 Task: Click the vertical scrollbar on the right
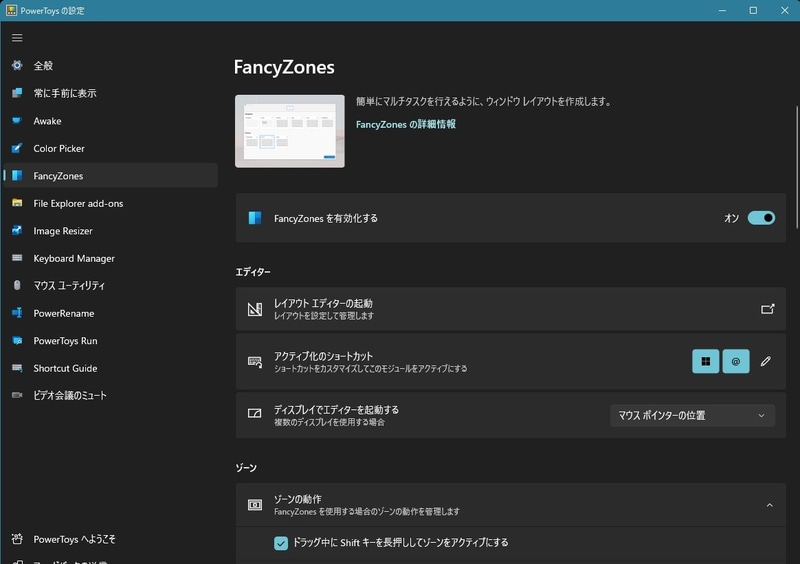[x=797, y=167]
